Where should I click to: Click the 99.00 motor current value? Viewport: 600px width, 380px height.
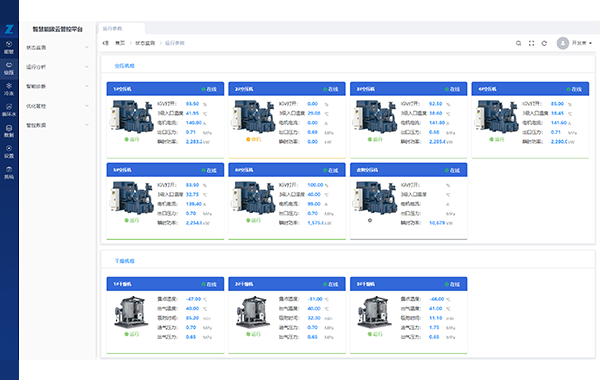click(x=314, y=204)
